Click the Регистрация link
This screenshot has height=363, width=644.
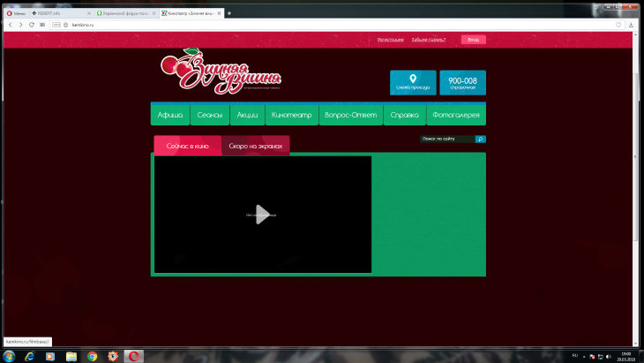click(391, 40)
